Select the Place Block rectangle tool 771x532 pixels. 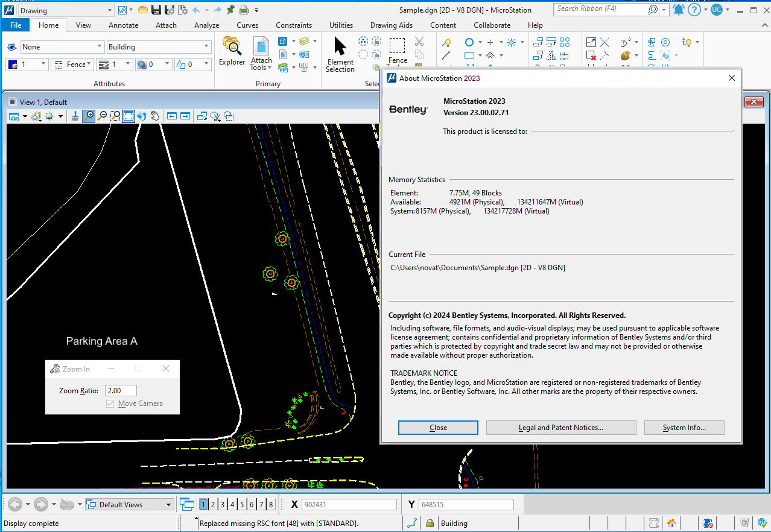pyautogui.click(x=469, y=56)
